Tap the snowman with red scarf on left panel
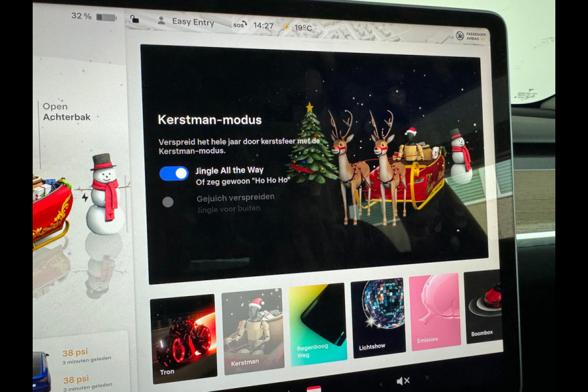This screenshot has height=392, width=588. point(105,193)
